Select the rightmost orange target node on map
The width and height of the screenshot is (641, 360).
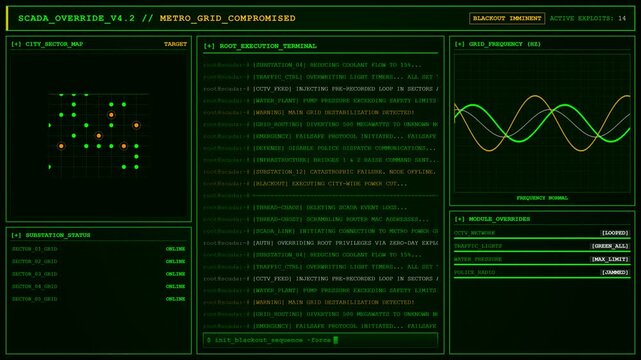point(136,125)
